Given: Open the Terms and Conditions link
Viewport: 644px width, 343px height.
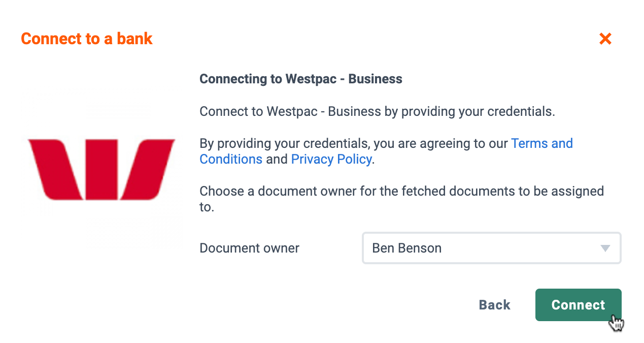Looking at the screenshot, I should click(x=386, y=151).
